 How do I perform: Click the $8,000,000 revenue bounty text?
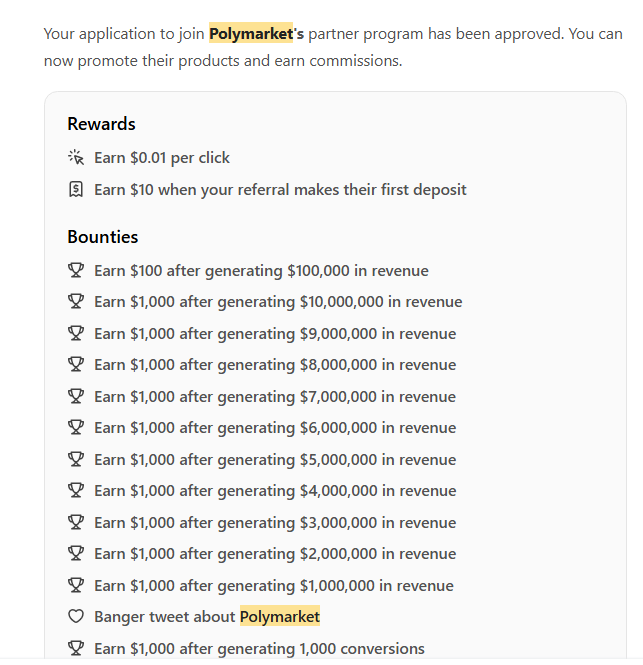[x=275, y=365]
